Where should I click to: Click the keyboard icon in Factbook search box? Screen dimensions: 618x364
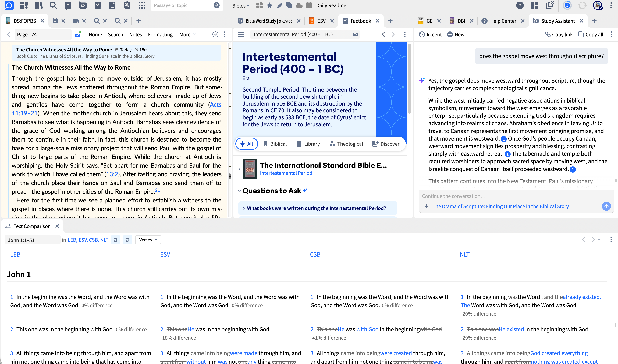click(355, 34)
